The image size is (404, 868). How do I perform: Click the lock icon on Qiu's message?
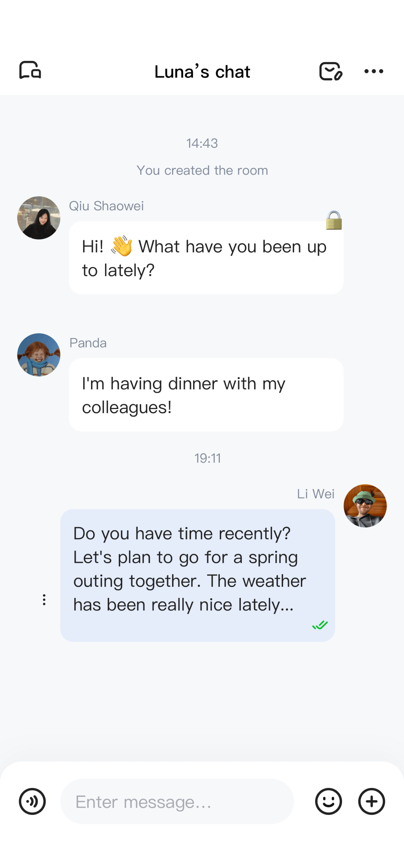pyautogui.click(x=334, y=220)
